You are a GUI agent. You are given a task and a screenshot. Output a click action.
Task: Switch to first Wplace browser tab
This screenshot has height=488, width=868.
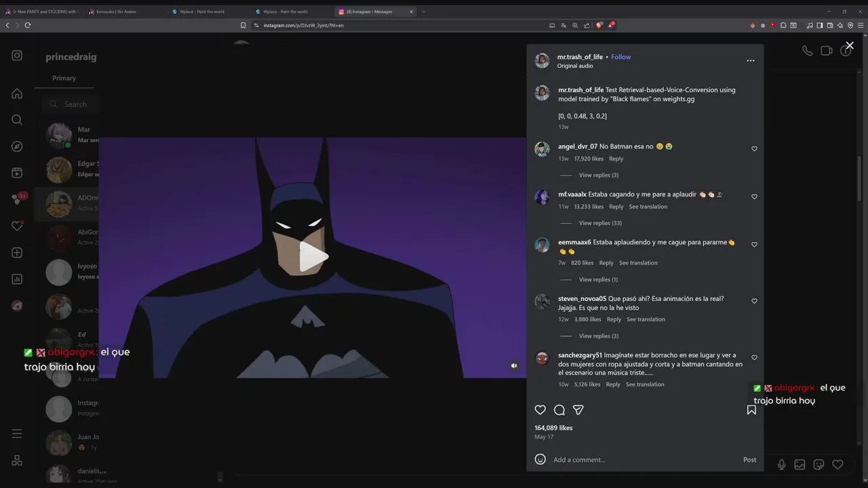point(208,12)
